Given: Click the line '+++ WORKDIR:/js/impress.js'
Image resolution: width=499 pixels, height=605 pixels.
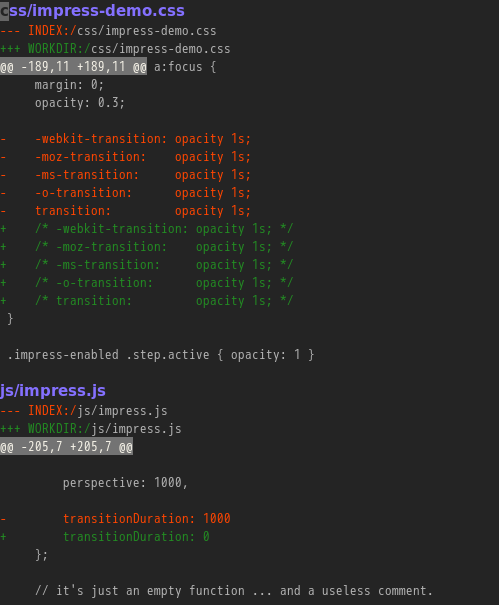Looking at the screenshot, I should [91, 429].
